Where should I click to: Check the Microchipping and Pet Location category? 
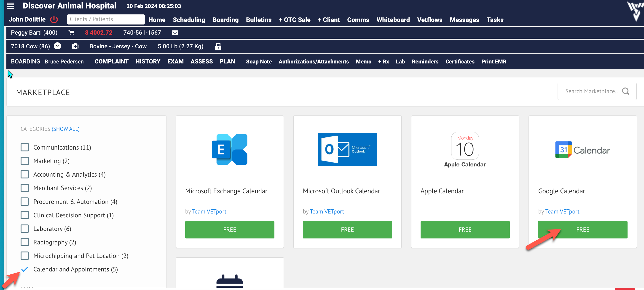[24, 256]
